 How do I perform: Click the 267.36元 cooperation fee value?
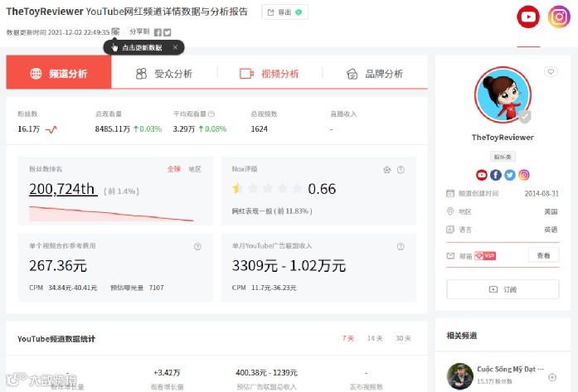[58, 266]
